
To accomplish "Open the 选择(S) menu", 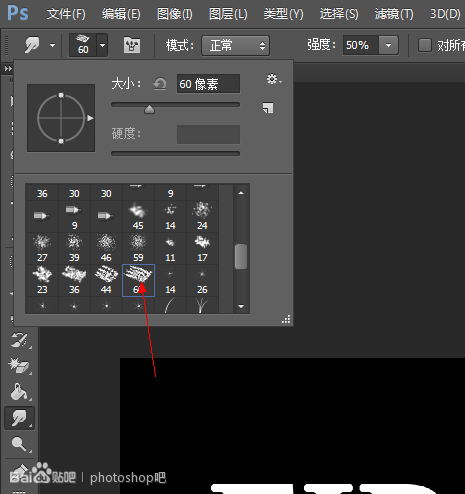I will coord(339,14).
